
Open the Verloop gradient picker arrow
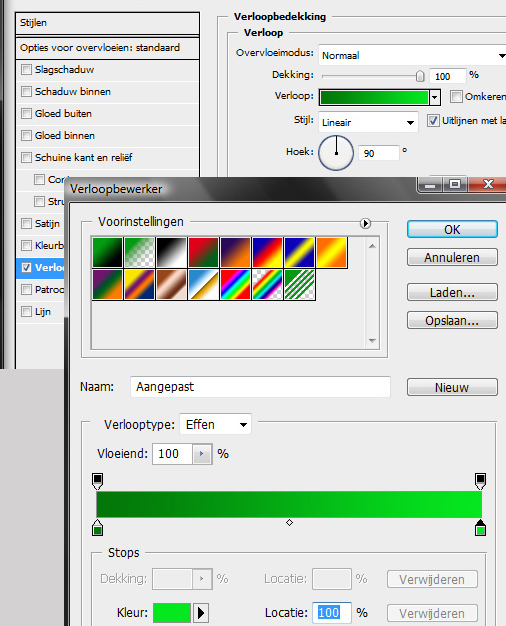click(x=435, y=97)
